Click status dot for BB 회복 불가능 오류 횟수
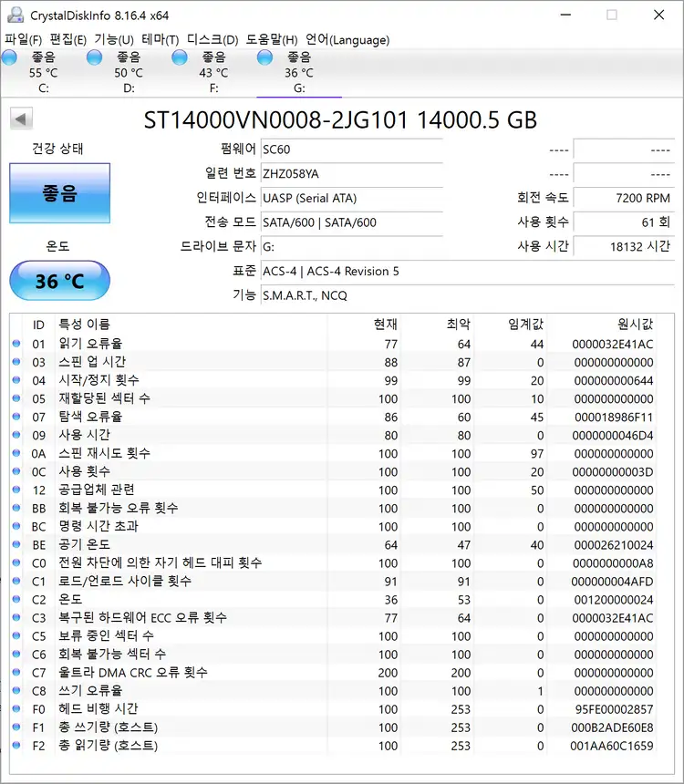Screen dimensions: 684x784 16,508
